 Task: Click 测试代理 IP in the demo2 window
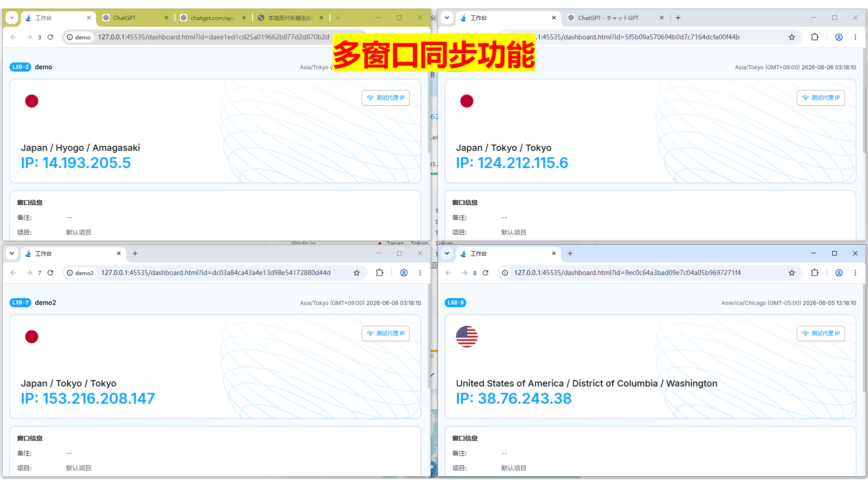(x=386, y=333)
